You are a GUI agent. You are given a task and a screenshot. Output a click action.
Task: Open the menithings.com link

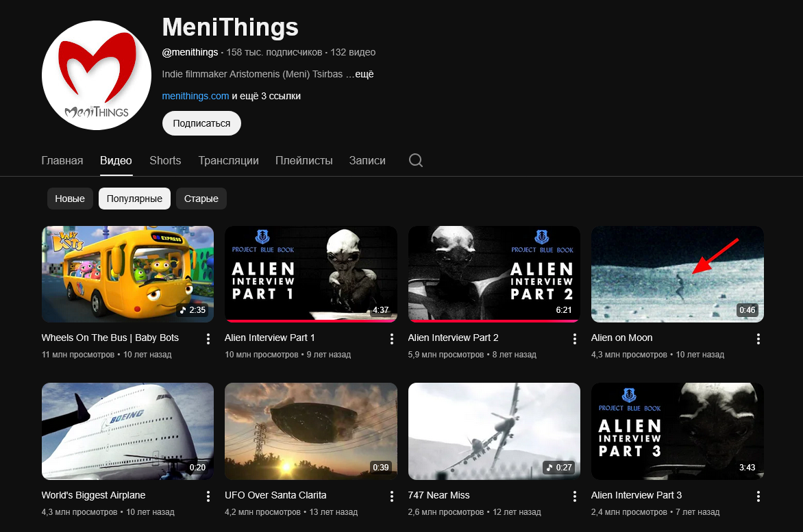click(x=196, y=96)
